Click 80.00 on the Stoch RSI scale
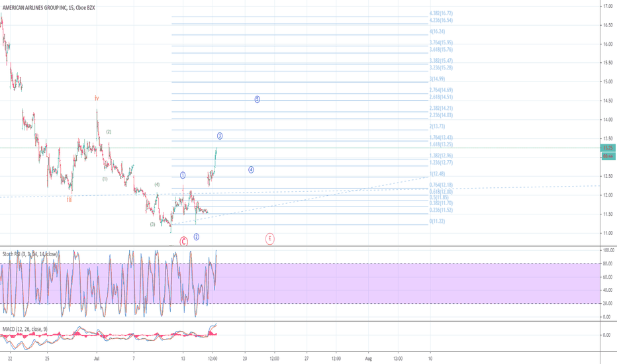This screenshot has width=617, height=364. click(608, 263)
